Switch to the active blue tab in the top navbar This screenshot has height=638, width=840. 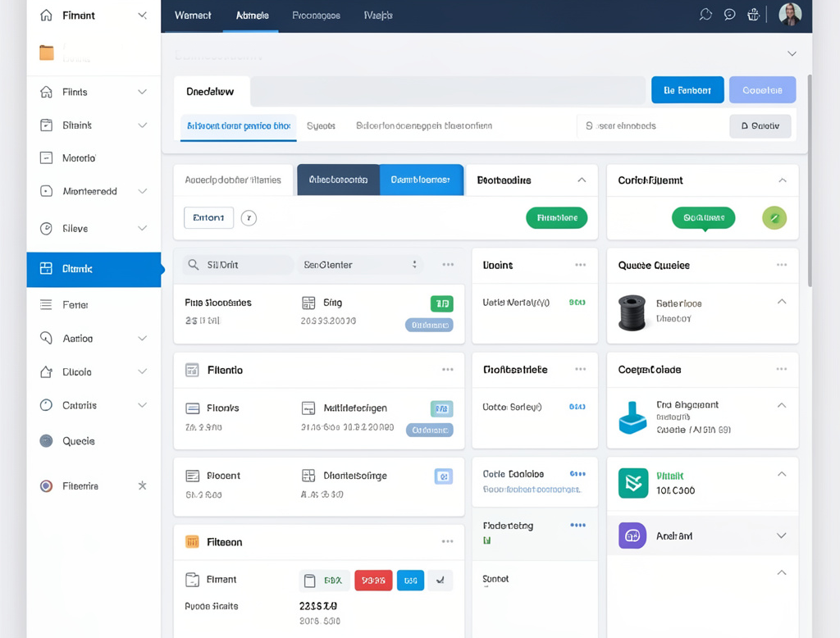(251, 15)
